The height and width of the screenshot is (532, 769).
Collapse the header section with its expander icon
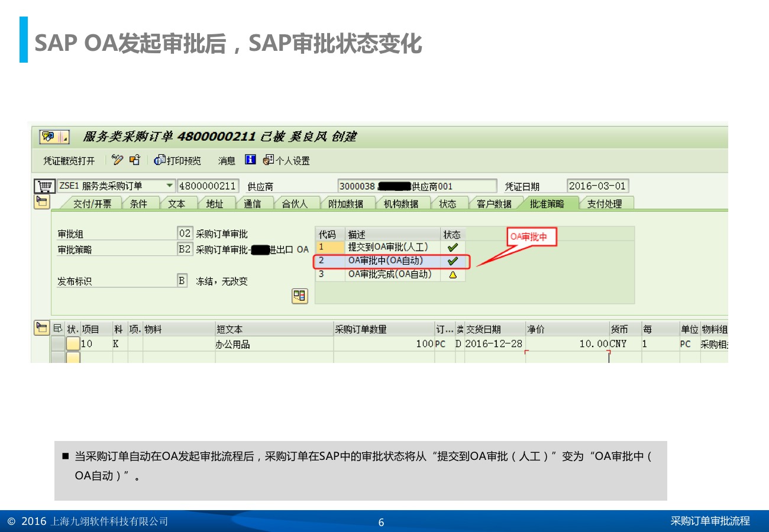click(x=41, y=203)
